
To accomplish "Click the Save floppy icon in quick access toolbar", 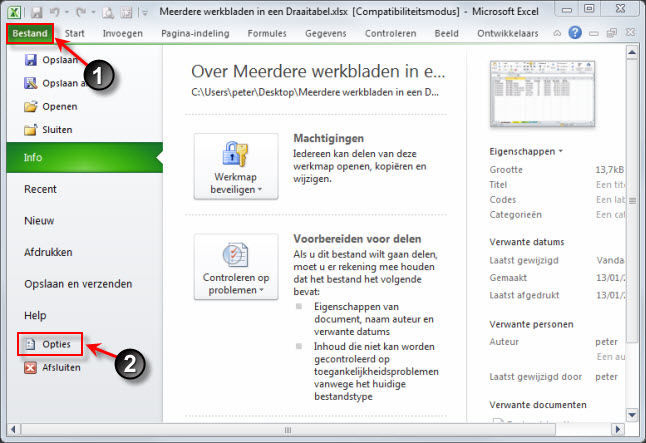I will (36, 12).
